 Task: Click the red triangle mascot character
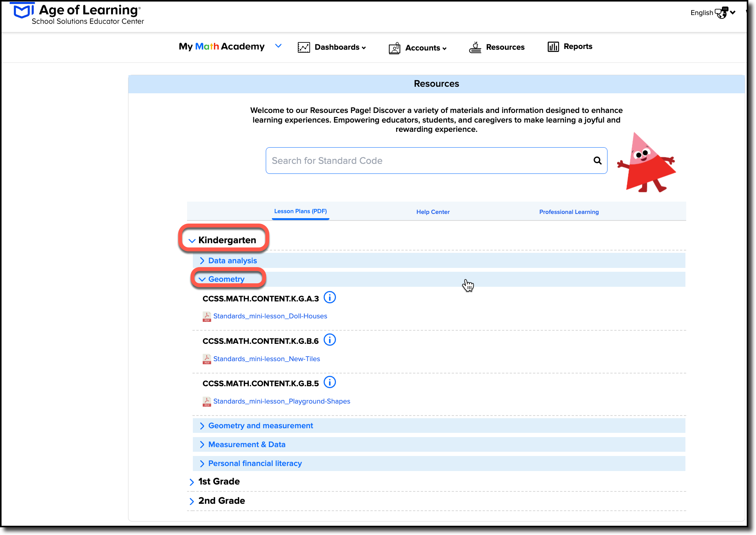[647, 163]
